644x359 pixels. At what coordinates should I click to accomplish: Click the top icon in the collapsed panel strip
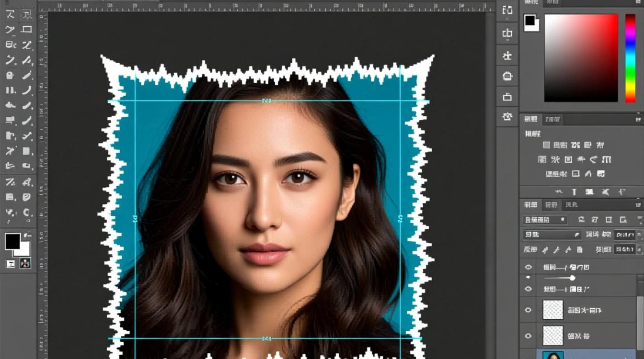(507, 10)
